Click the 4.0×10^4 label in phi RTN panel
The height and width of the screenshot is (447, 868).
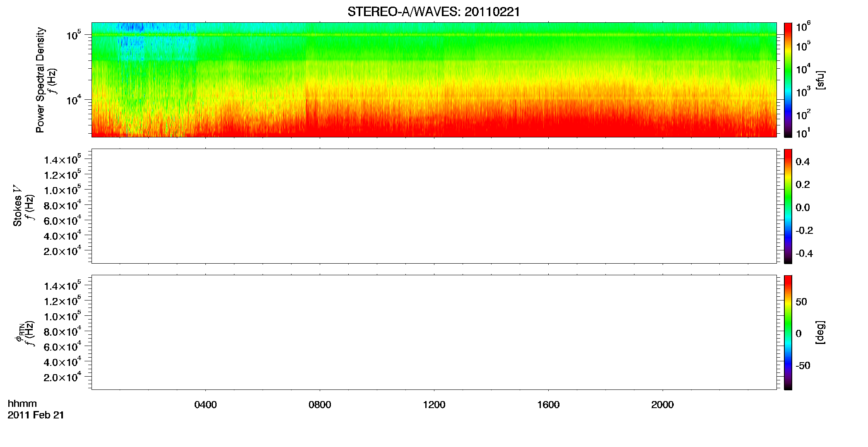click(62, 362)
